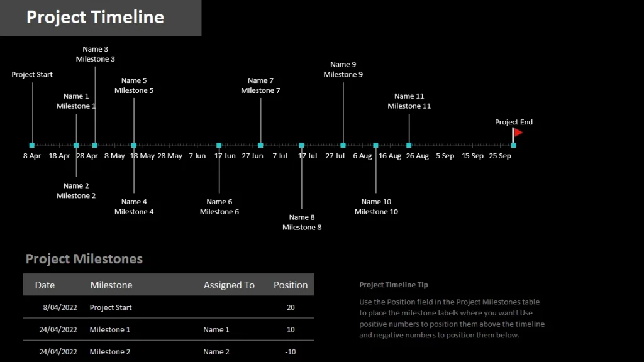Click the 7 Jun axis date
Viewport: 644px width, 362px height.
click(197, 156)
